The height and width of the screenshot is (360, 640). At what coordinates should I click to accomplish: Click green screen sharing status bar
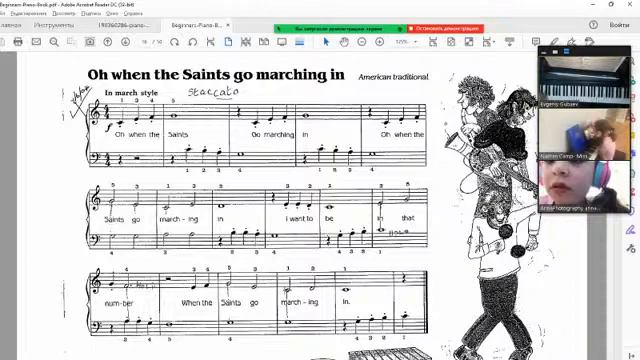[x=340, y=29]
